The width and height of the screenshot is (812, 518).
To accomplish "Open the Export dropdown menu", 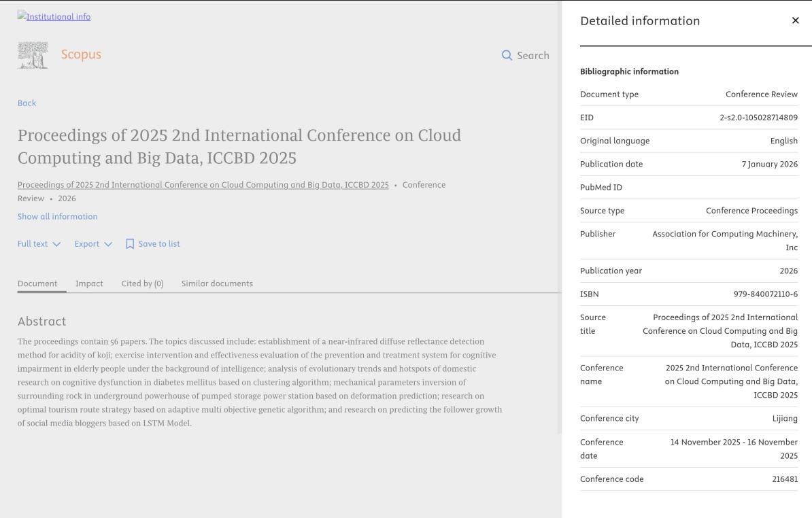I will click(93, 244).
